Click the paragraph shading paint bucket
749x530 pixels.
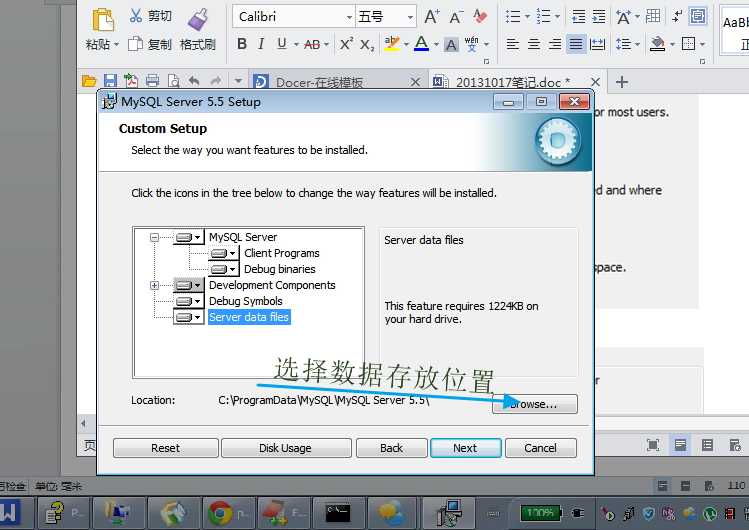point(658,44)
